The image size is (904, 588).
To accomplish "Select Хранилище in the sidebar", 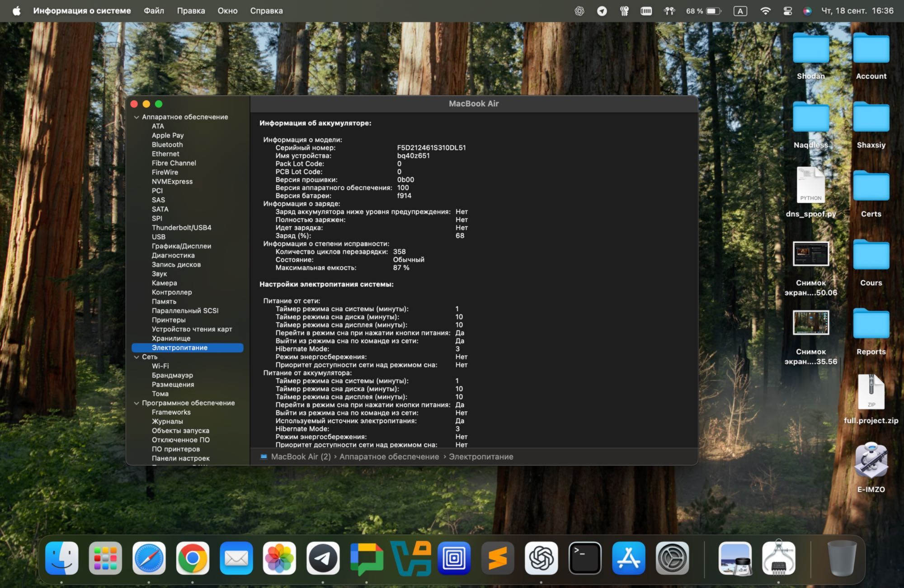I will (171, 339).
